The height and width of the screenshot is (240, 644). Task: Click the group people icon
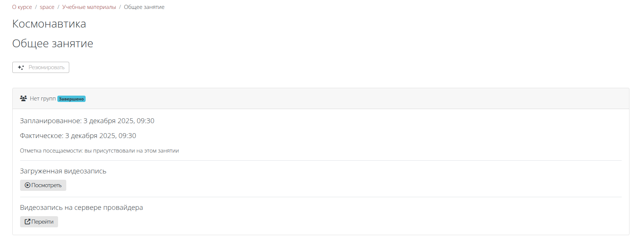[23, 99]
